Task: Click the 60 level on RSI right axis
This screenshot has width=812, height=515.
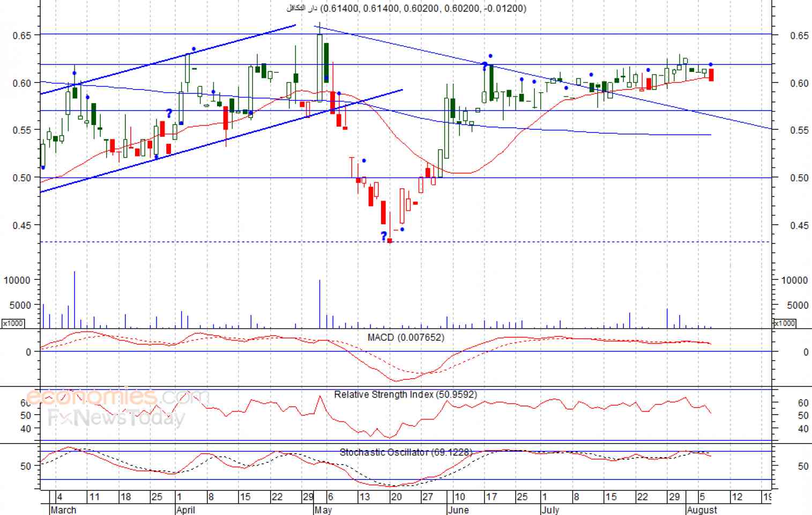Action: (803, 403)
